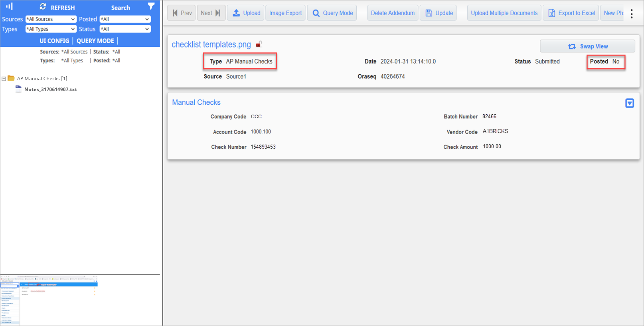Screen dimensions: 644x326
Task: Click the New Ph button
Action: [x=612, y=13]
